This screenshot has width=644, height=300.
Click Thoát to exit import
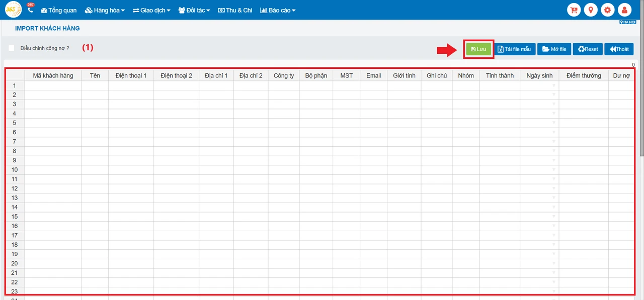pyautogui.click(x=619, y=49)
